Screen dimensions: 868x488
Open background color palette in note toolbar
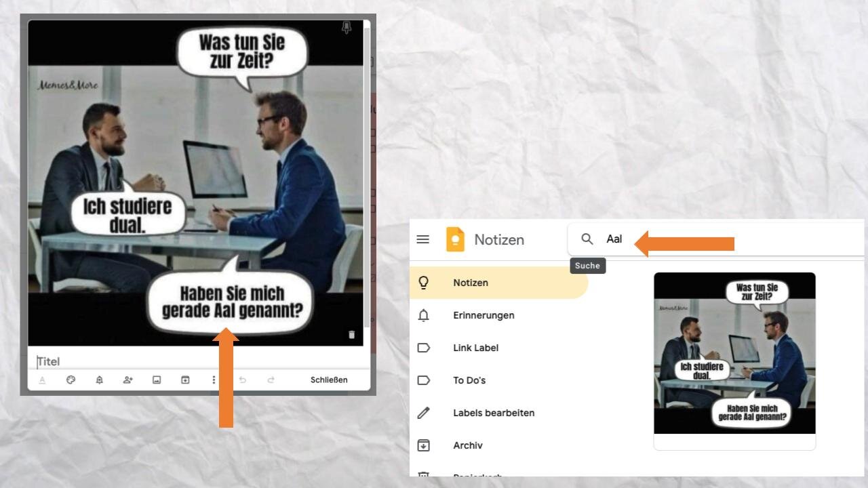click(71, 380)
